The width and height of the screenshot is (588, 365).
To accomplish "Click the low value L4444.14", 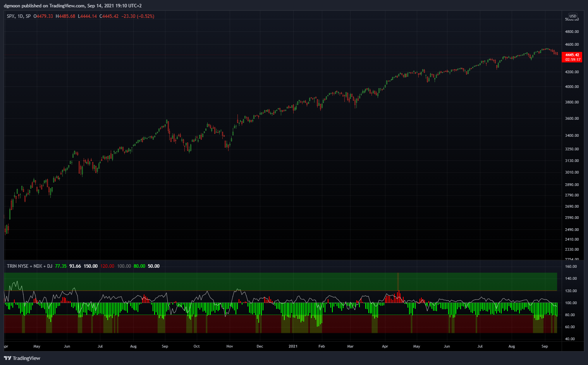I will 87,16.
